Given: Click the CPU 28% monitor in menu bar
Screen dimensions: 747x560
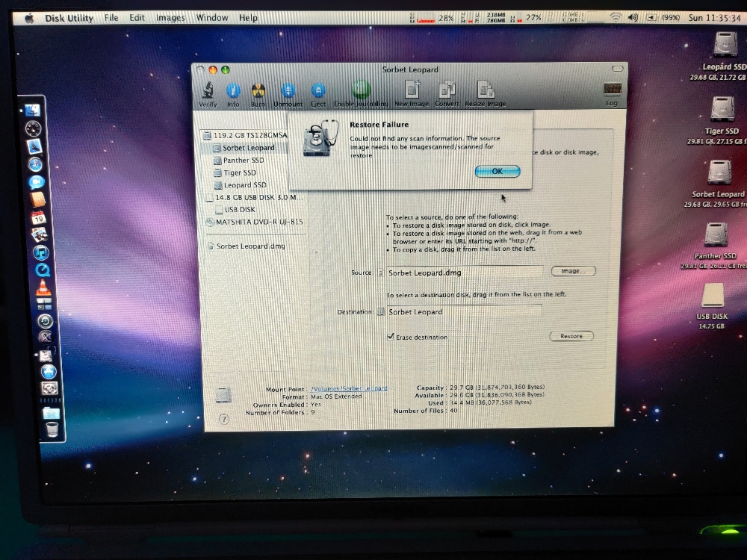Looking at the screenshot, I should (432, 18).
